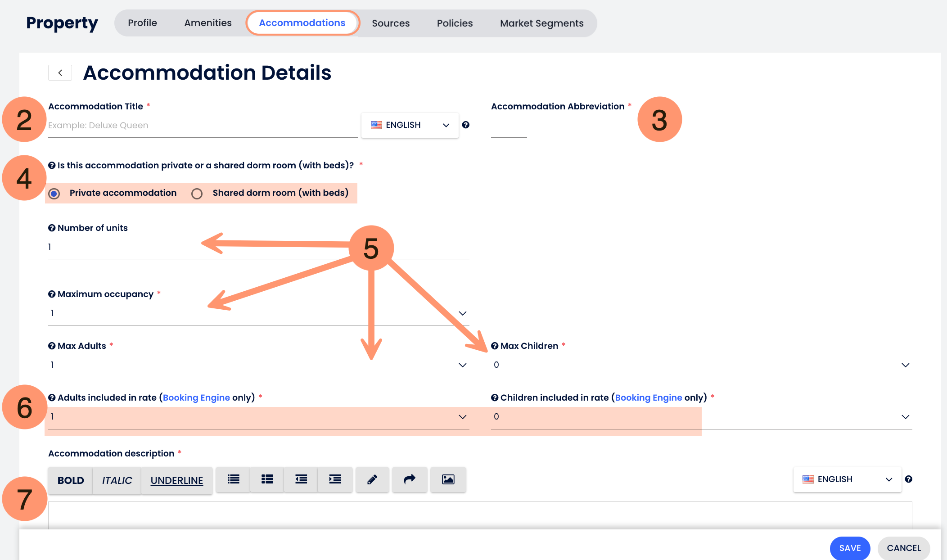Image resolution: width=947 pixels, height=560 pixels.
Task: Click the share arrow icon in the toolbar
Action: pos(409,479)
